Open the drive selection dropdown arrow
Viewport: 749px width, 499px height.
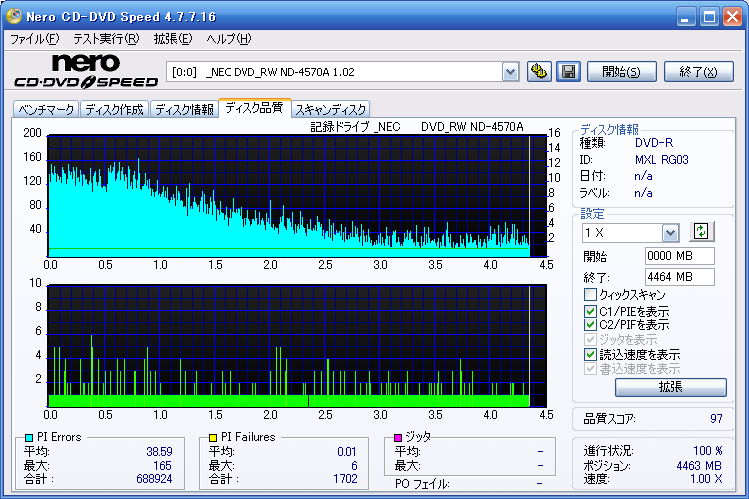(510, 72)
